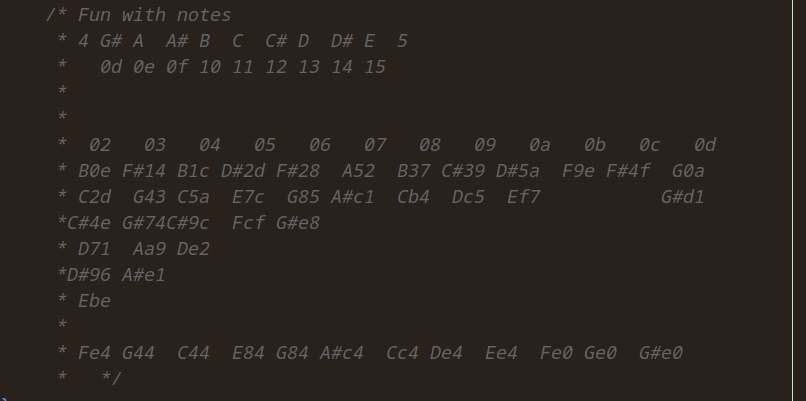
Task: Click the vertical ruler line at right edge
Action: click(x=792, y=200)
